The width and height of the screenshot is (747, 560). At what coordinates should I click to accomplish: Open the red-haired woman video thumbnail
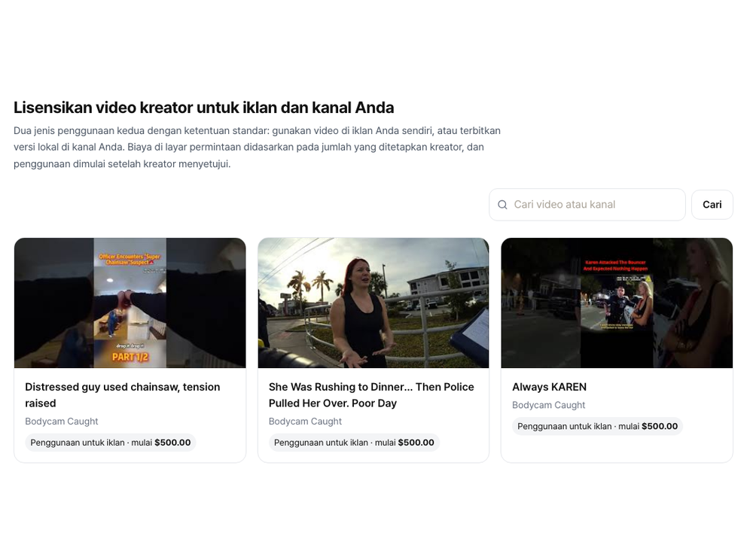pos(373,303)
